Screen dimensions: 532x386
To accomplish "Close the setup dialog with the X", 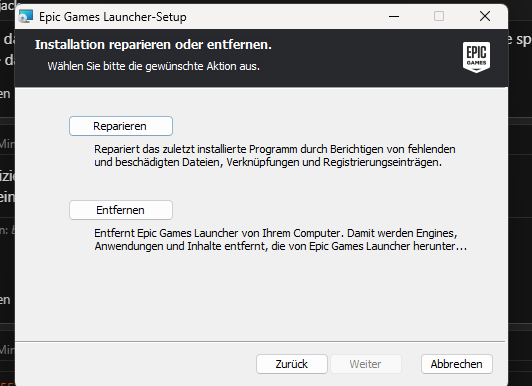I will 485,16.
